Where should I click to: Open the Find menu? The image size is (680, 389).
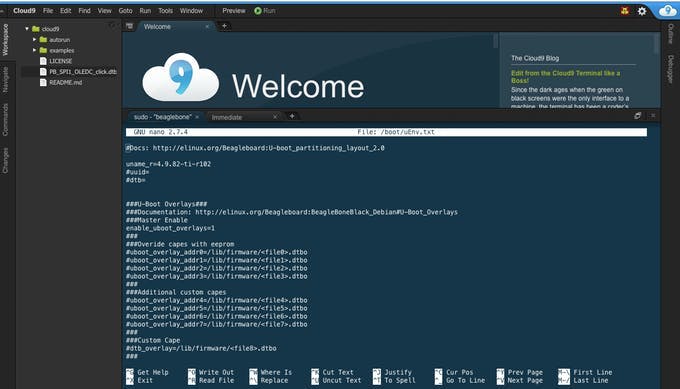[x=85, y=11]
